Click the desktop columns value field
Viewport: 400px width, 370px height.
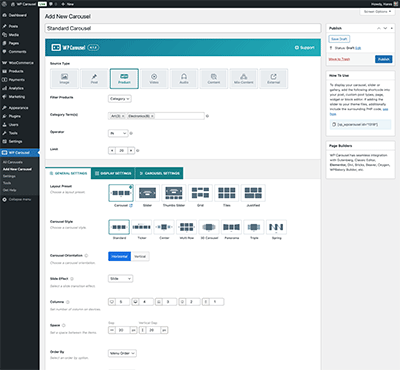[122, 302]
